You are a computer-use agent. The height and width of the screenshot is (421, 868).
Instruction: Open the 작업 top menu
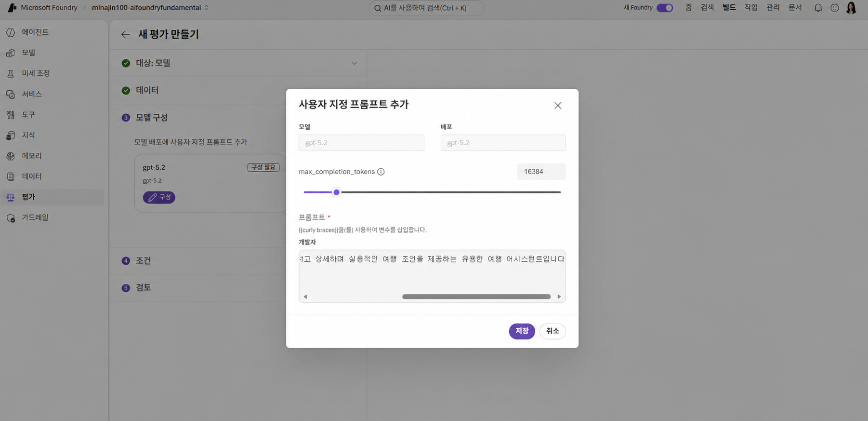(751, 8)
